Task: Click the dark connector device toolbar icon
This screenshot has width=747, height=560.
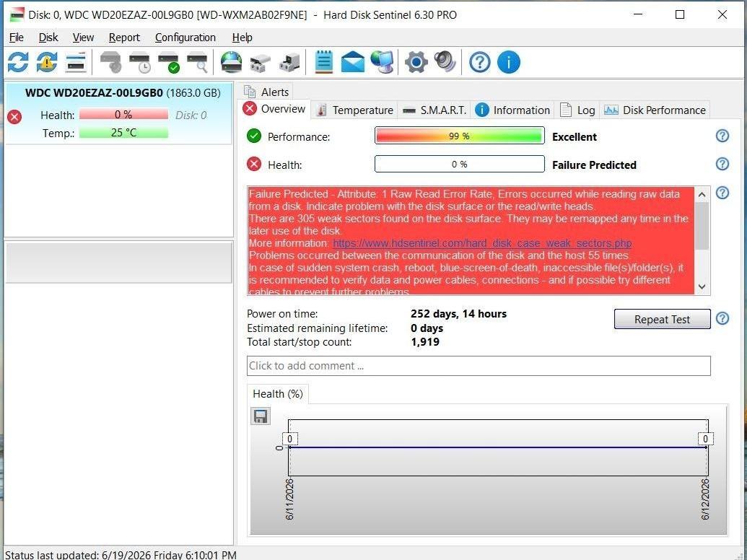Action: (289, 62)
